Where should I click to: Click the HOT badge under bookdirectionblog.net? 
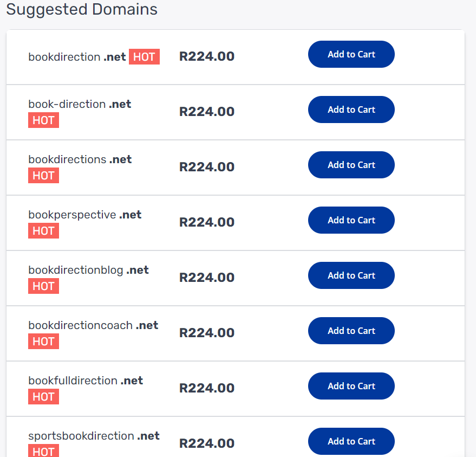coord(43,286)
